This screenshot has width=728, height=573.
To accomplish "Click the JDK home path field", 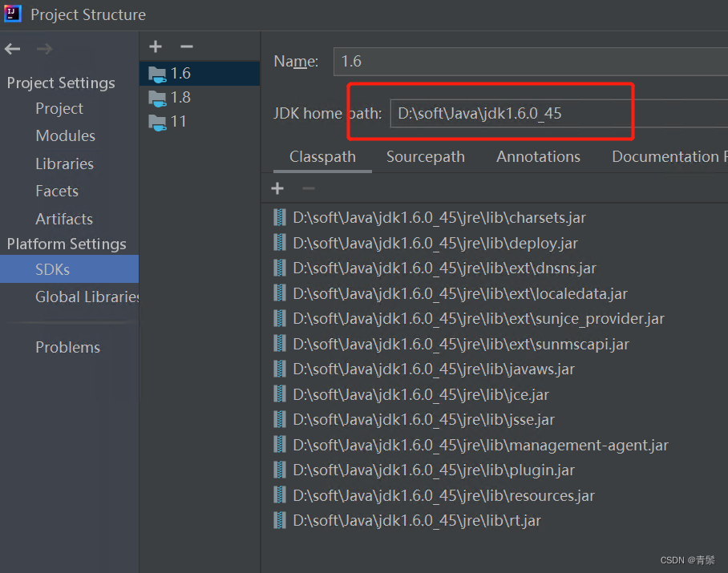I will point(559,113).
